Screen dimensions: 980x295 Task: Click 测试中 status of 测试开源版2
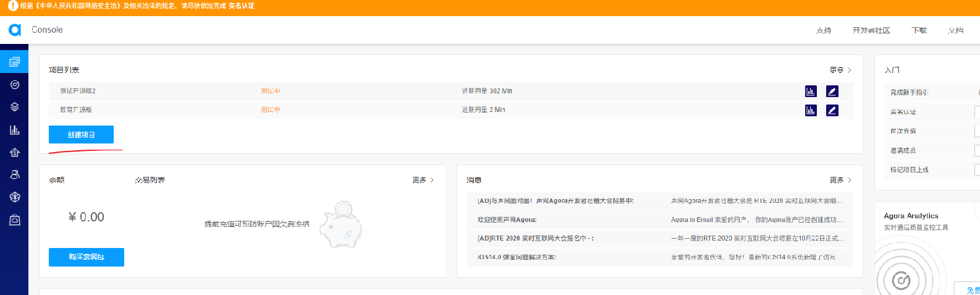[x=271, y=91]
